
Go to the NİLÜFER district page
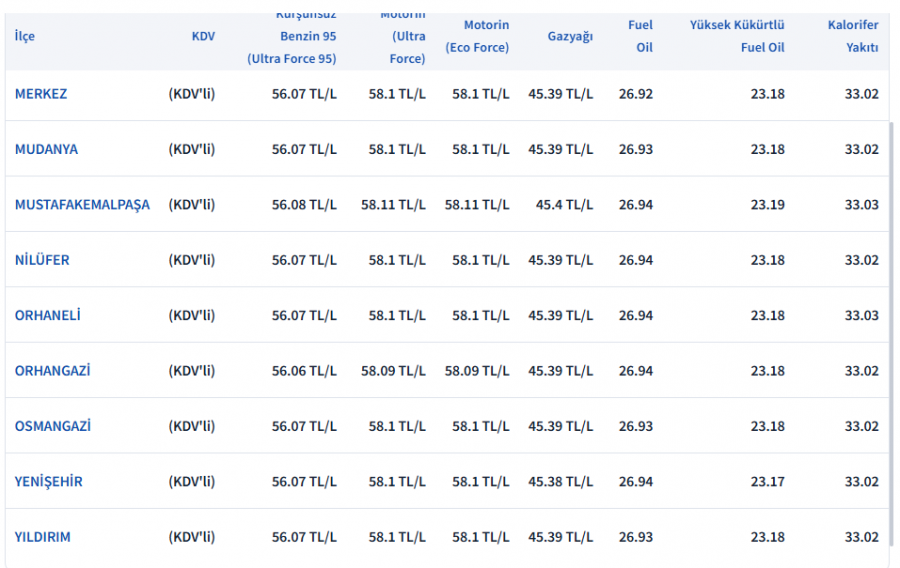(x=42, y=260)
